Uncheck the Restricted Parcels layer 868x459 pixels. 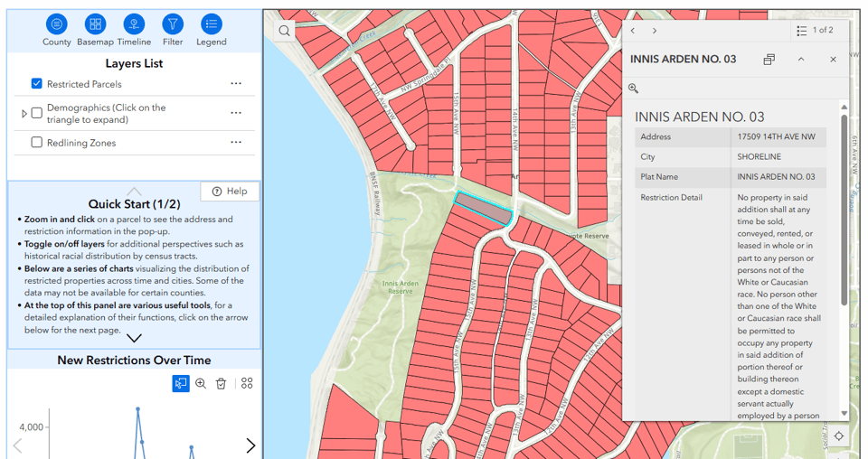[x=37, y=84]
